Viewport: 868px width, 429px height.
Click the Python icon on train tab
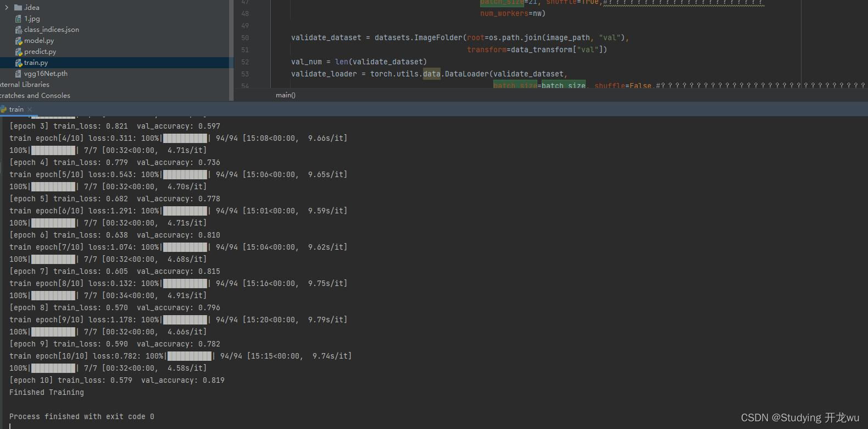(x=3, y=109)
